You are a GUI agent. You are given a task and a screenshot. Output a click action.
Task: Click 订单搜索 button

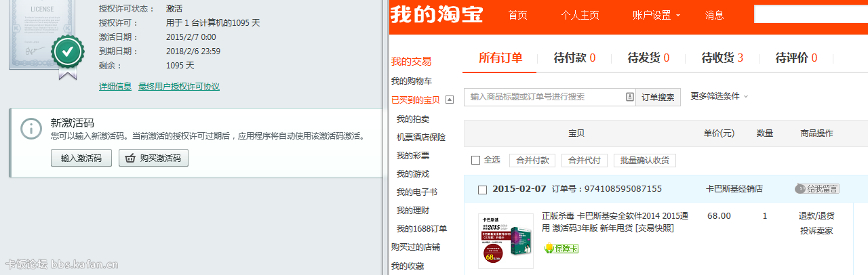click(658, 97)
